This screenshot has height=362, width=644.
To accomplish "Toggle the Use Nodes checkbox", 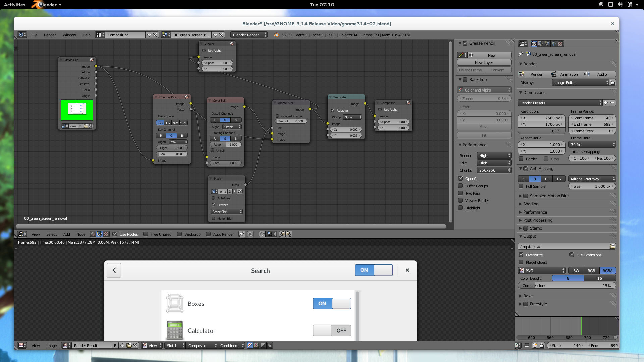I will tap(115, 234).
